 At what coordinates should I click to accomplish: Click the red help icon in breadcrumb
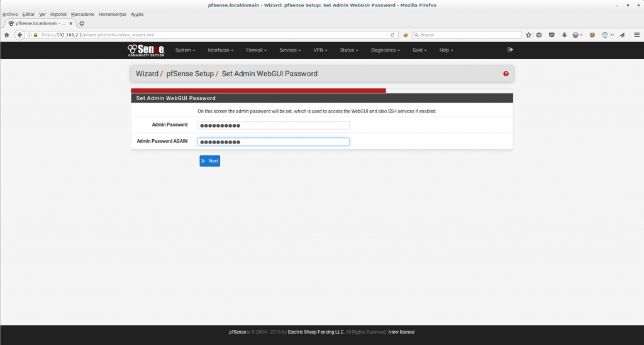point(506,74)
